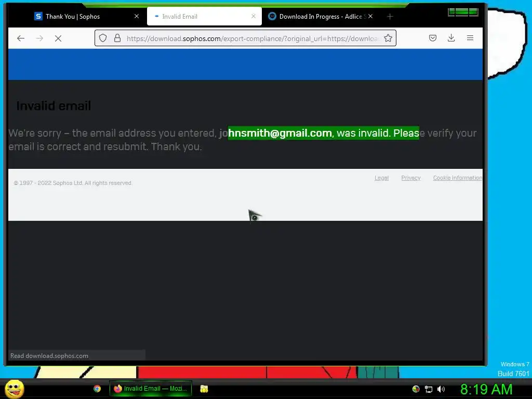The height and width of the screenshot is (399, 532).
Task: Open the Legal footer link
Action: (x=381, y=178)
